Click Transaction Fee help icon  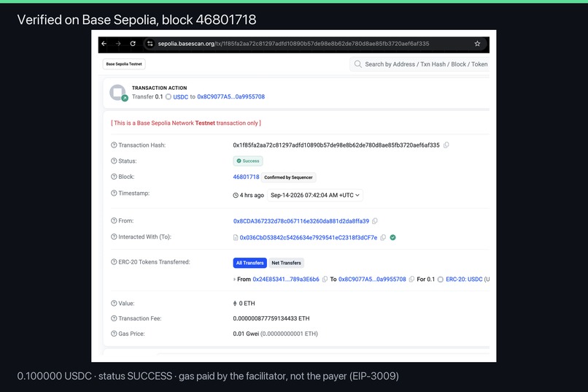click(114, 318)
